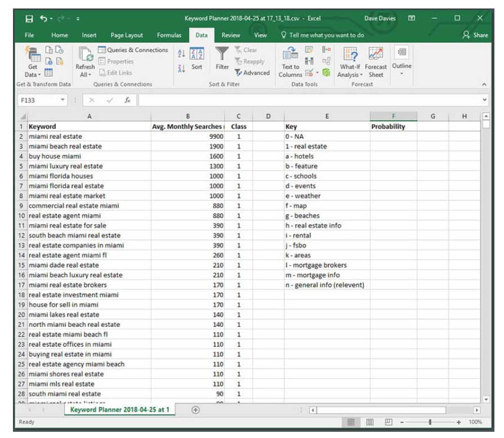Click the Share button
Viewport: 504px width, 438px height.
(x=475, y=35)
